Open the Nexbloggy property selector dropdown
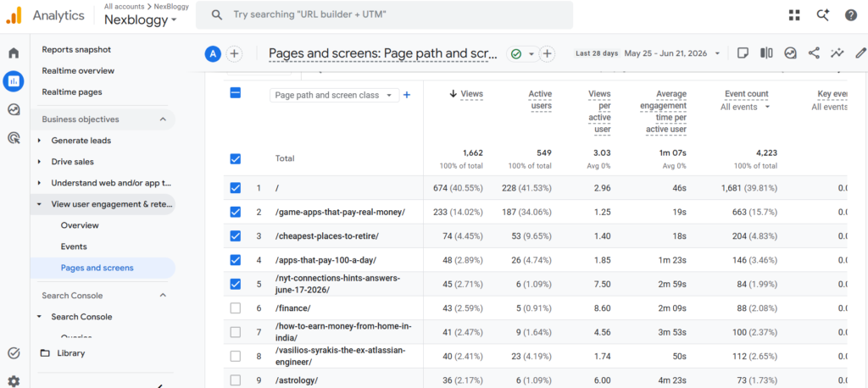The image size is (868, 388). pos(141,19)
